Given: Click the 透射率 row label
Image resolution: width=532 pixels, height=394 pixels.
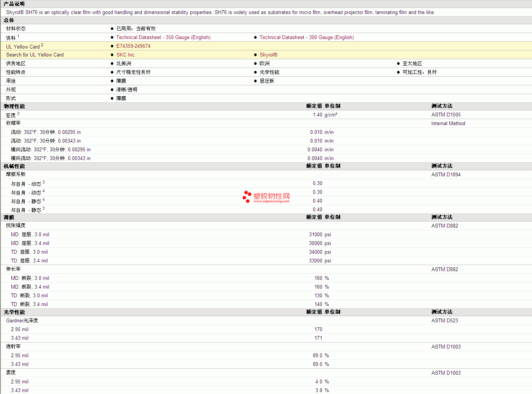Looking at the screenshot, I should pos(13,347).
